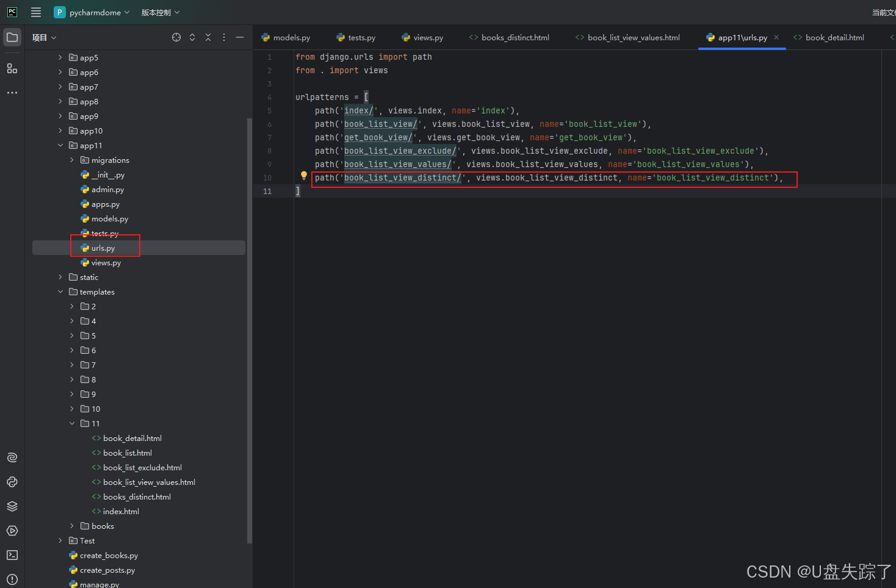896x588 pixels.
Task: Expand the books folder
Action: (71, 526)
